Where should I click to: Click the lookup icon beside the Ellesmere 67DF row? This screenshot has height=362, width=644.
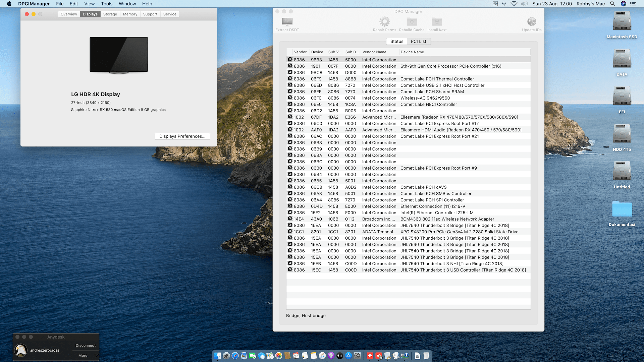click(290, 117)
